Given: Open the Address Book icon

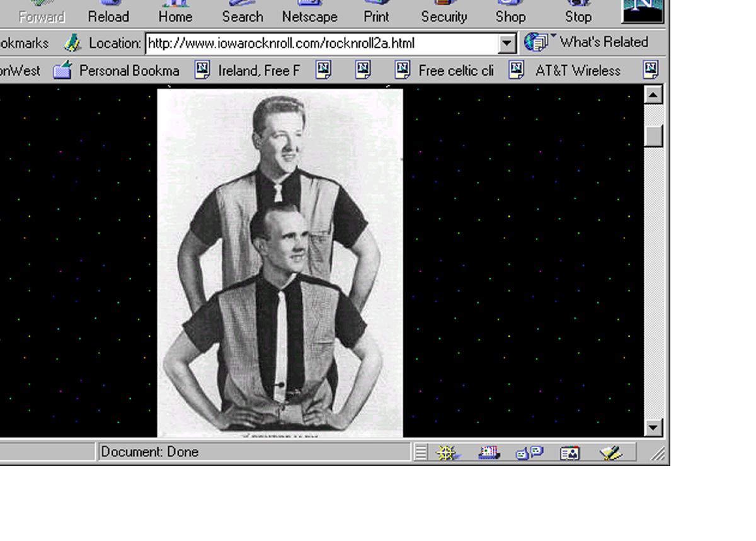Looking at the screenshot, I should (x=570, y=452).
